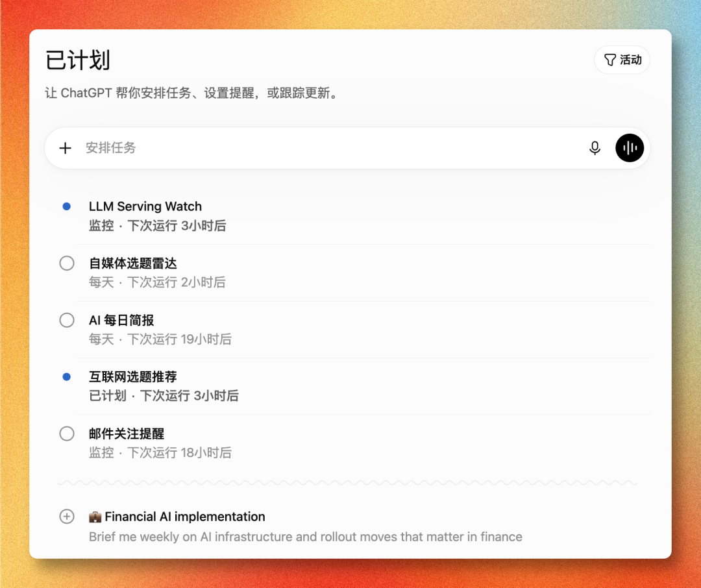Click the 监控 · 下次运行 18小时后 status
Image resolution: width=701 pixels, height=588 pixels.
160,452
